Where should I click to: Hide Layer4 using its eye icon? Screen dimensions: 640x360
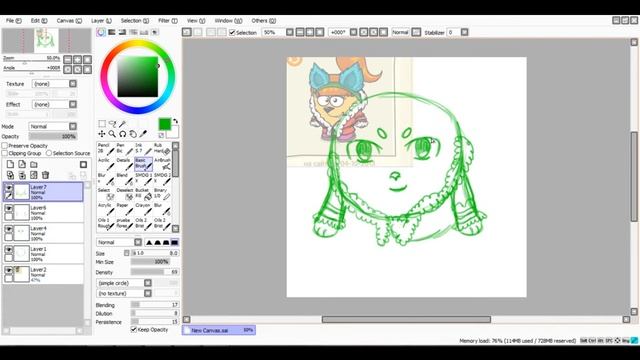tap(8, 229)
